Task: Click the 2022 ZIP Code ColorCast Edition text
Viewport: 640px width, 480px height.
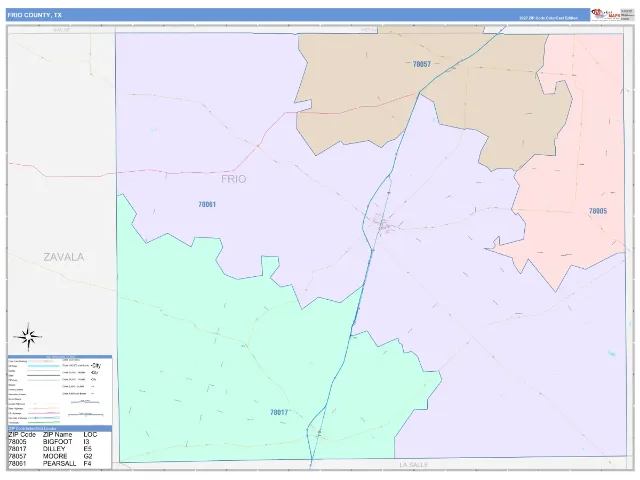Action: [x=548, y=18]
